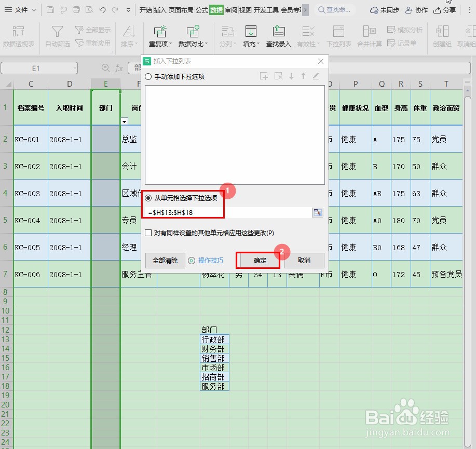476x449 pixels.
Task: Click the zoom magnifier beside formula bar
Action: 105,67
